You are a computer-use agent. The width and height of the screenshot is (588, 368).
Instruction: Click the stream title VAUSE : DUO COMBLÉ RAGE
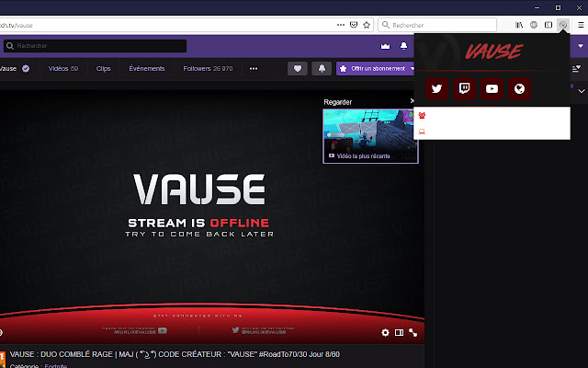click(175, 354)
